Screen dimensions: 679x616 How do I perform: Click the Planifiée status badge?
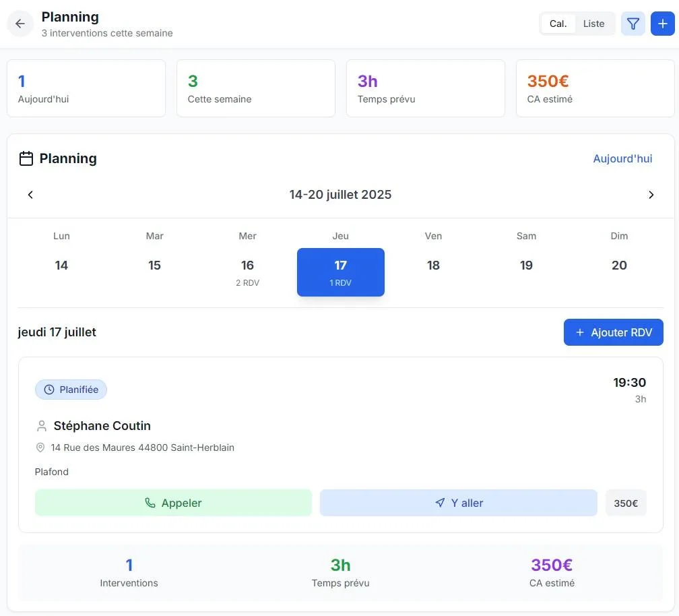(x=71, y=390)
